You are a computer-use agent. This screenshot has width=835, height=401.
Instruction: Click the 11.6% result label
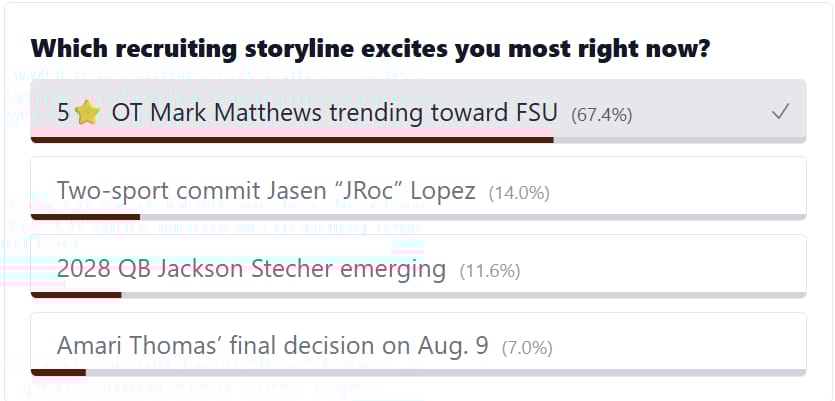[x=490, y=271]
